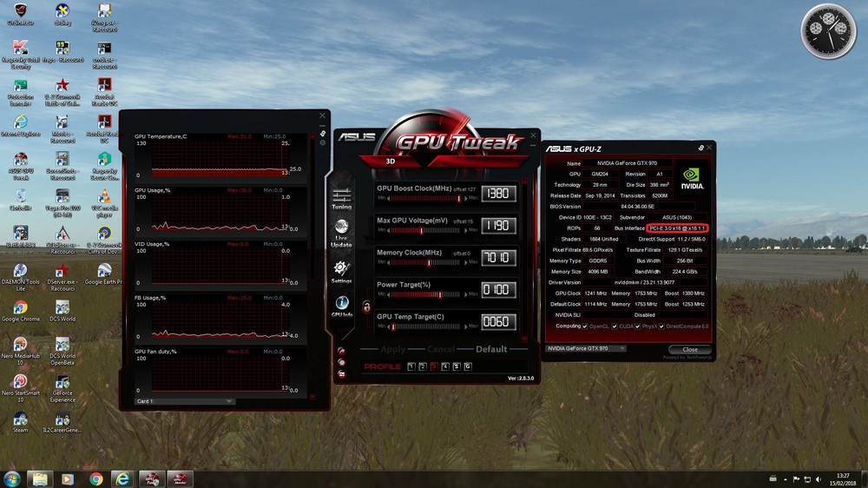The height and width of the screenshot is (488, 868).
Task: Open Google Chrome desktop shortcut
Action: tap(21, 312)
